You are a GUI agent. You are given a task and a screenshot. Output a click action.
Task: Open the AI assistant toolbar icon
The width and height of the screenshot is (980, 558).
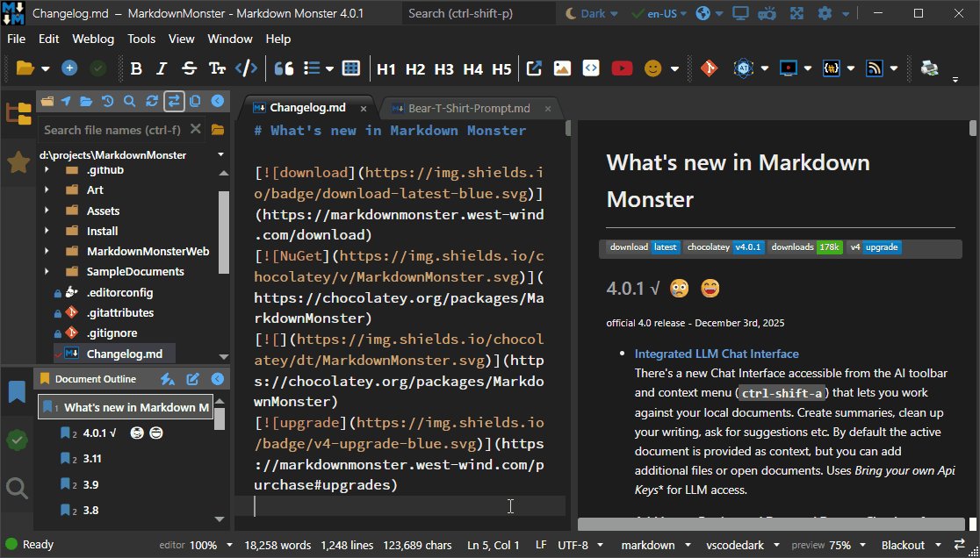point(743,68)
